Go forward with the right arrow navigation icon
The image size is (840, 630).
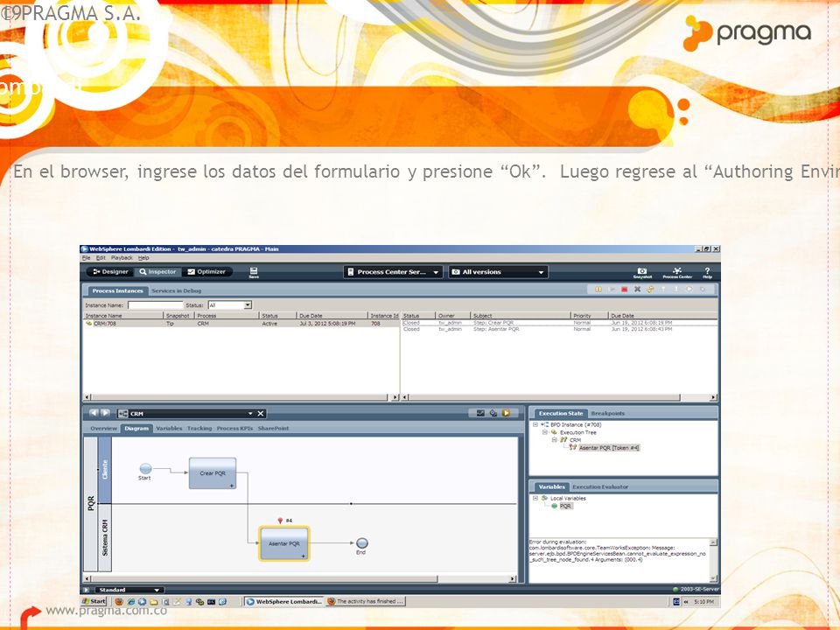tap(106, 413)
